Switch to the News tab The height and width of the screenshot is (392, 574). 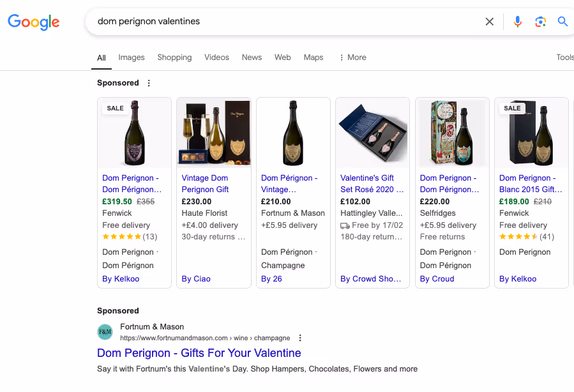(252, 57)
